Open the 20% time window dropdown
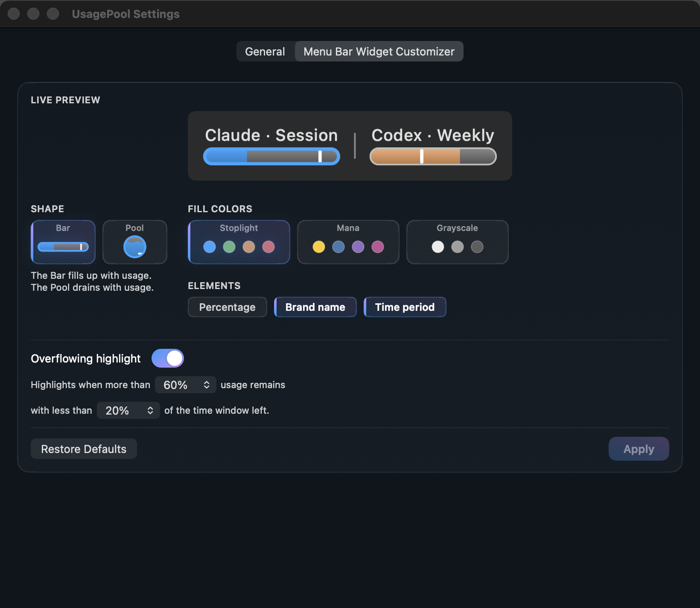The width and height of the screenshot is (700, 608). click(128, 410)
